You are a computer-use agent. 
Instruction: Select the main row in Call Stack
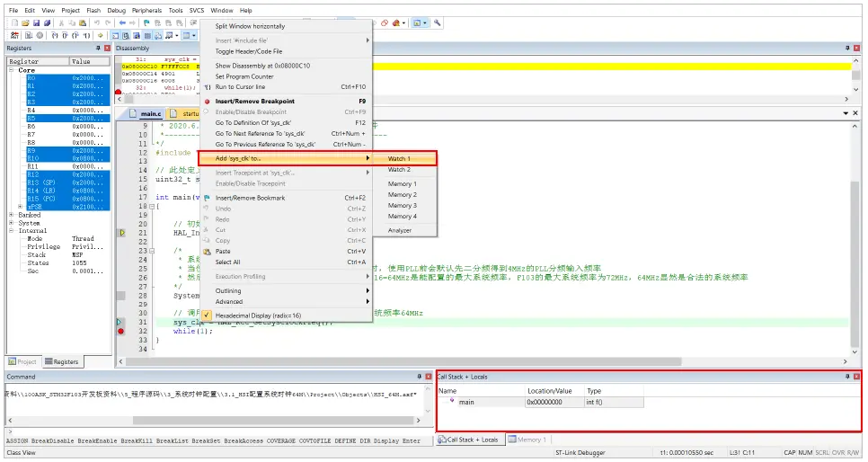(x=466, y=402)
